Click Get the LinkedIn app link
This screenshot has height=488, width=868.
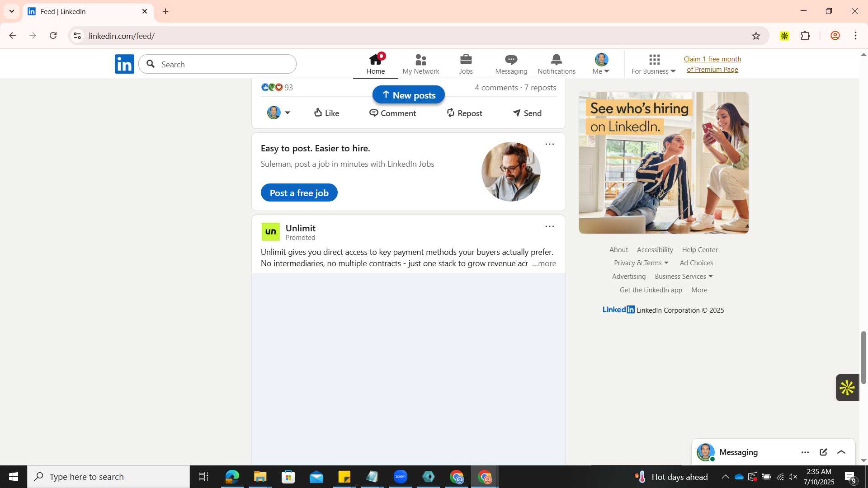651,290
